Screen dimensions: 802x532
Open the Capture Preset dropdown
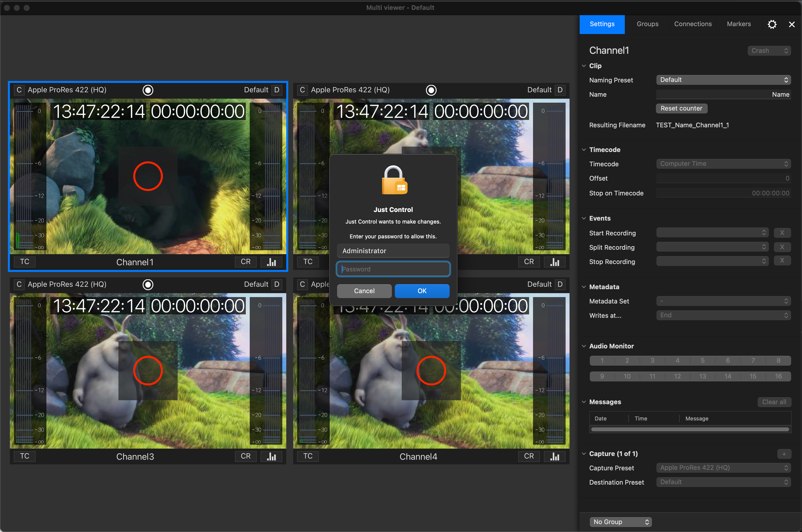coord(724,468)
